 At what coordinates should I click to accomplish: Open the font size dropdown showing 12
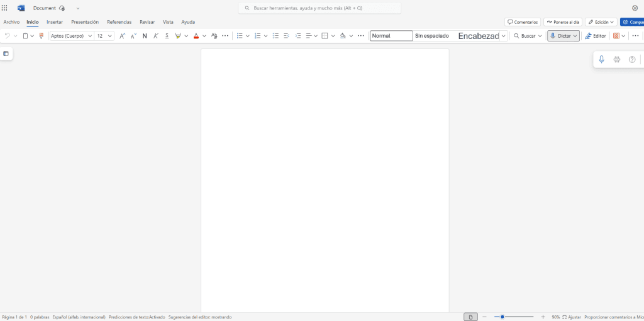pos(110,36)
